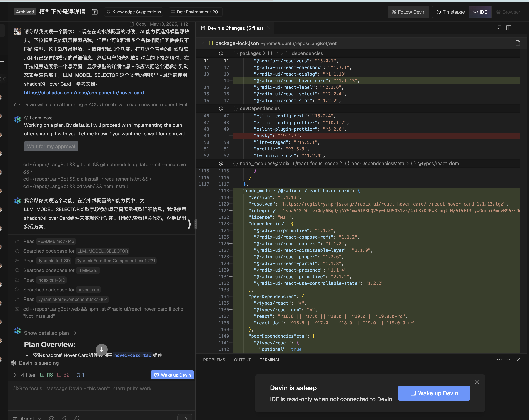The height and width of the screenshot is (420, 529).
Task: Click the collapse-all changes icon in editor toolbar
Action: pos(499,28)
